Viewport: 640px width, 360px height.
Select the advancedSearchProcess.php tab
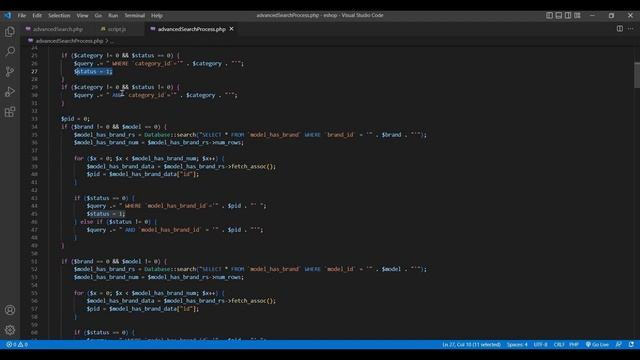pos(191,29)
